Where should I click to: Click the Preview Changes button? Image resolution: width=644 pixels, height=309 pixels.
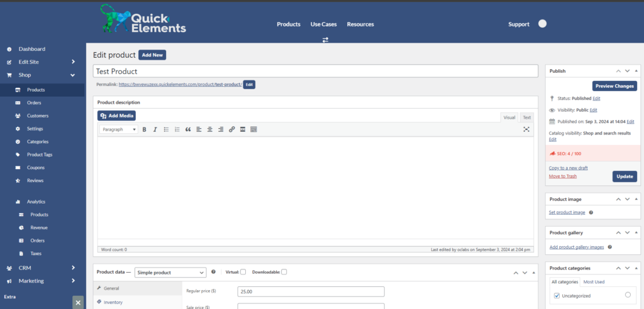[x=614, y=86]
